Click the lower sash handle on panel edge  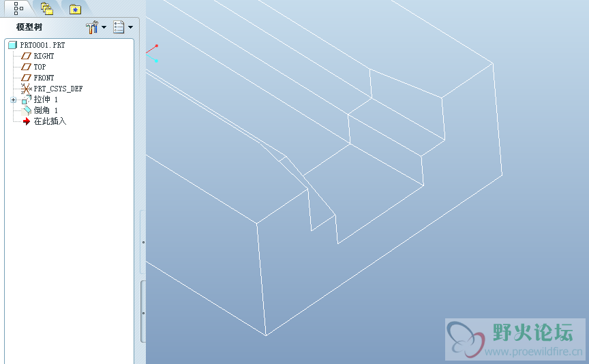(143, 312)
